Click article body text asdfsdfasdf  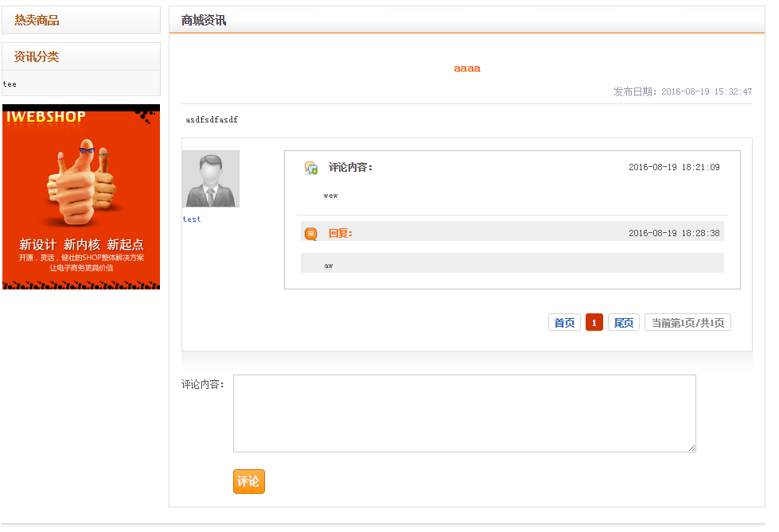click(x=212, y=120)
